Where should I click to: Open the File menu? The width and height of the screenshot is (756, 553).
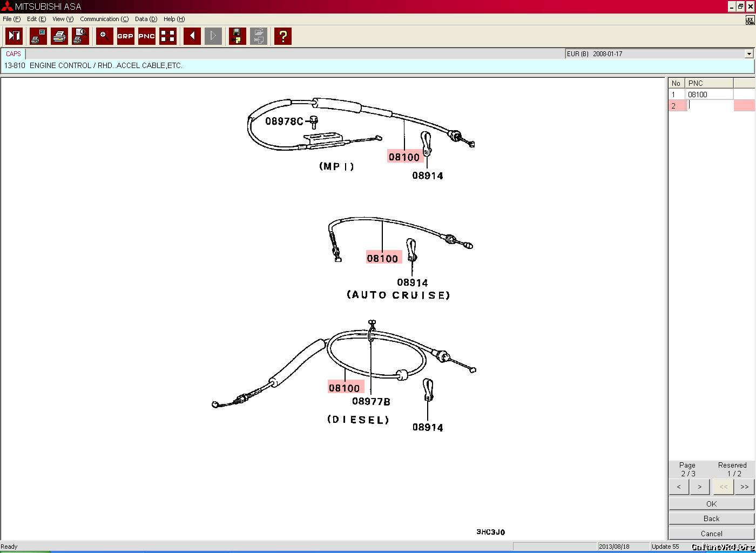point(11,19)
